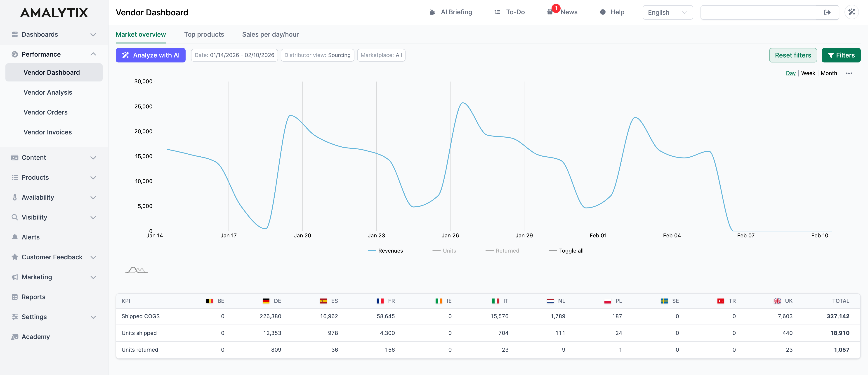Select the Performance section icon in sidebar
868x375 pixels.
coord(14,54)
